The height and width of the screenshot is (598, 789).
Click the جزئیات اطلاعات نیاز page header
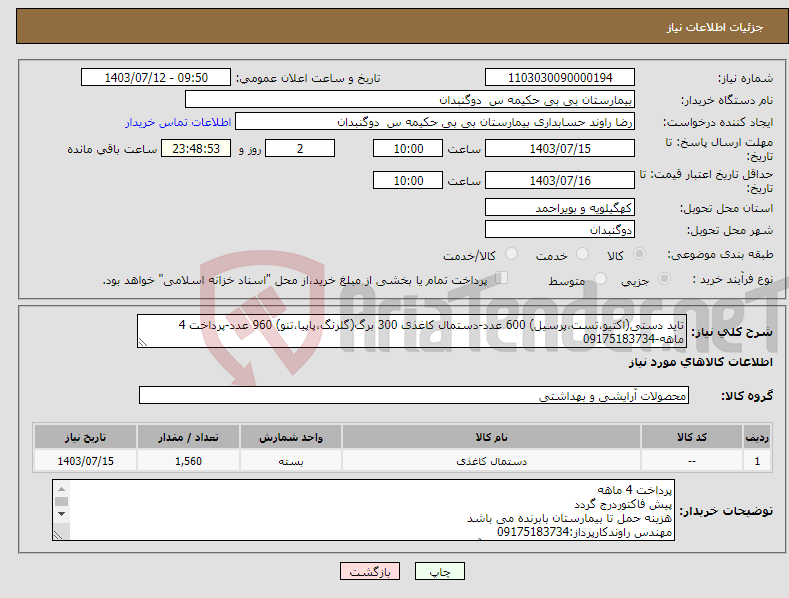[x=715, y=27]
